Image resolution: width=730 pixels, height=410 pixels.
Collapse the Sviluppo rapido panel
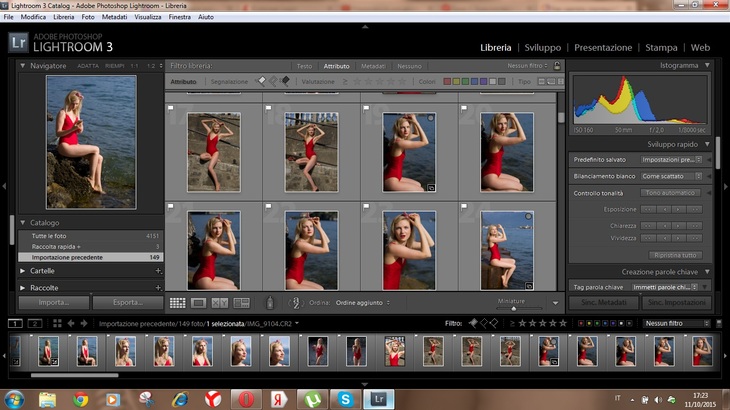[707, 144]
